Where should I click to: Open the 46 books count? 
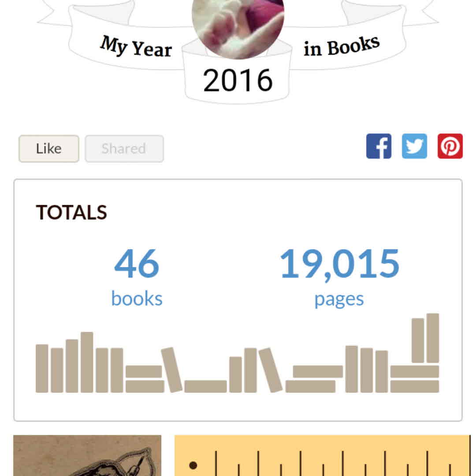pos(137,264)
